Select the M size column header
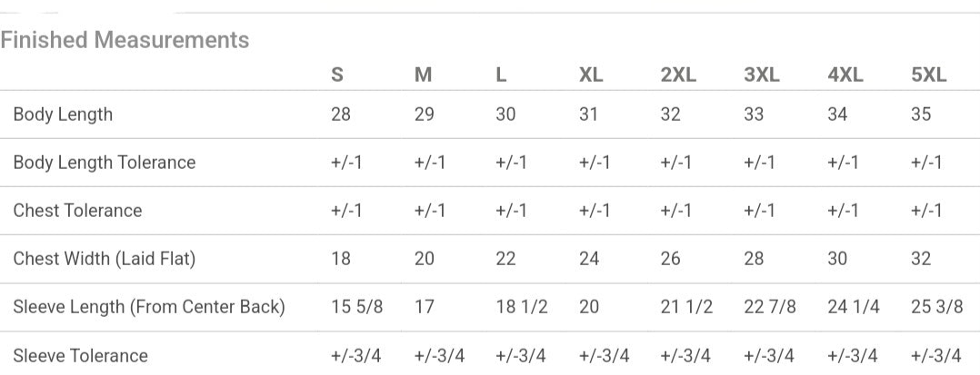Viewport: 980px width, 375px height. 423,75
